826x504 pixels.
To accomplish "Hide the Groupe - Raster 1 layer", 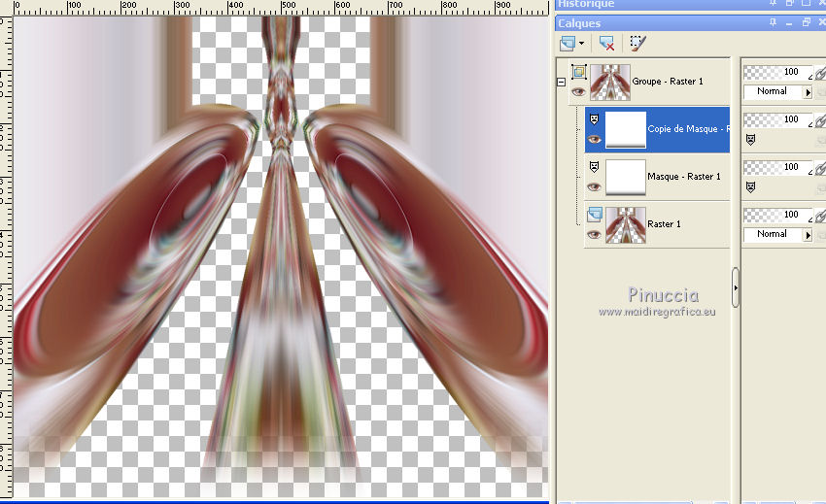I will point(578,91).
